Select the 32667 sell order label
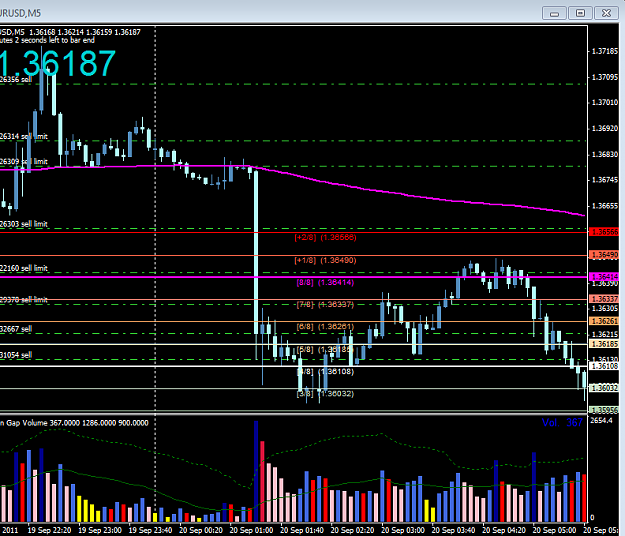Image resolution: width=625 pixels, height=536 pixels. pos(16,329)
